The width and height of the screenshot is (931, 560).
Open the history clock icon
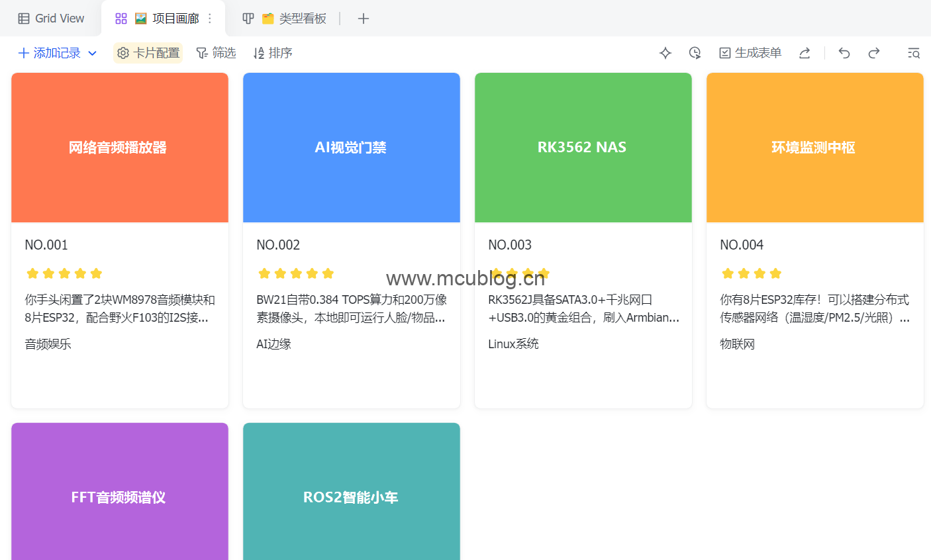(695, 53)
